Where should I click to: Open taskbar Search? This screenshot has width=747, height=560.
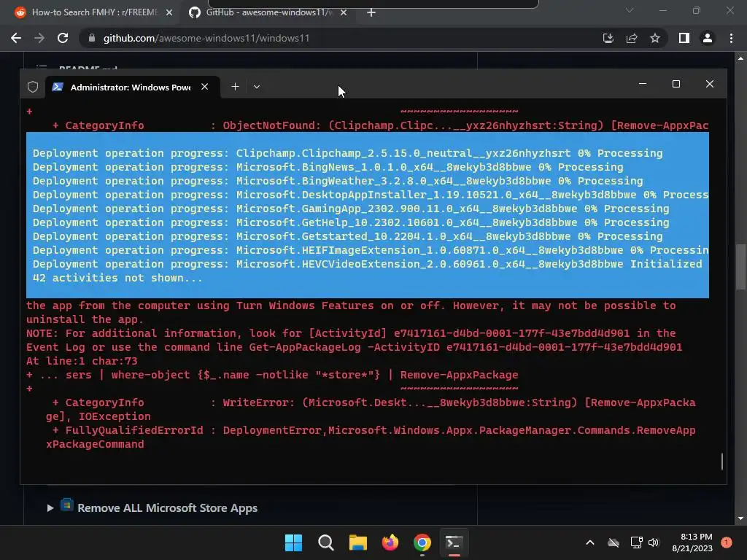pyautogui.click(x=326, y=542)
